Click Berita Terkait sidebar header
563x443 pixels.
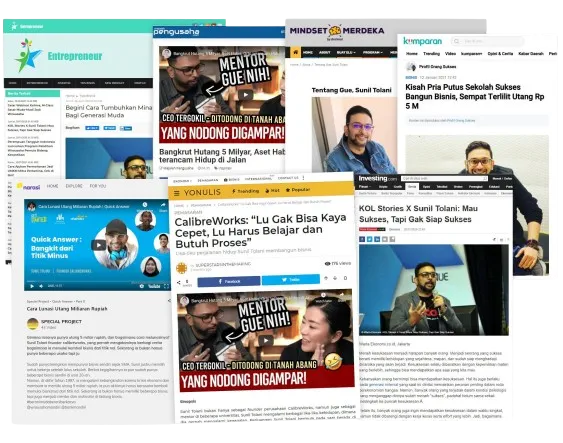32,93
